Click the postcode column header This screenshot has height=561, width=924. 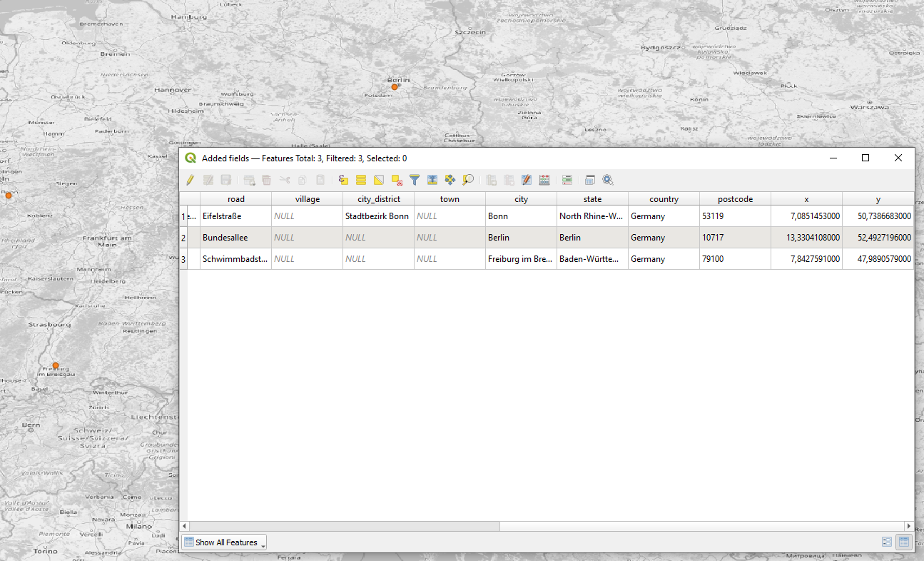click(736, 199)
